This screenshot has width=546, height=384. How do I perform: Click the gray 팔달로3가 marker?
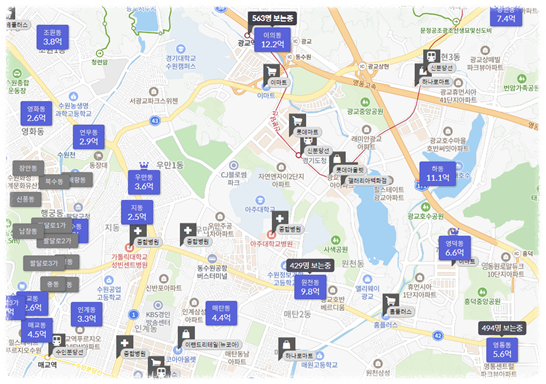pos(44,263)
